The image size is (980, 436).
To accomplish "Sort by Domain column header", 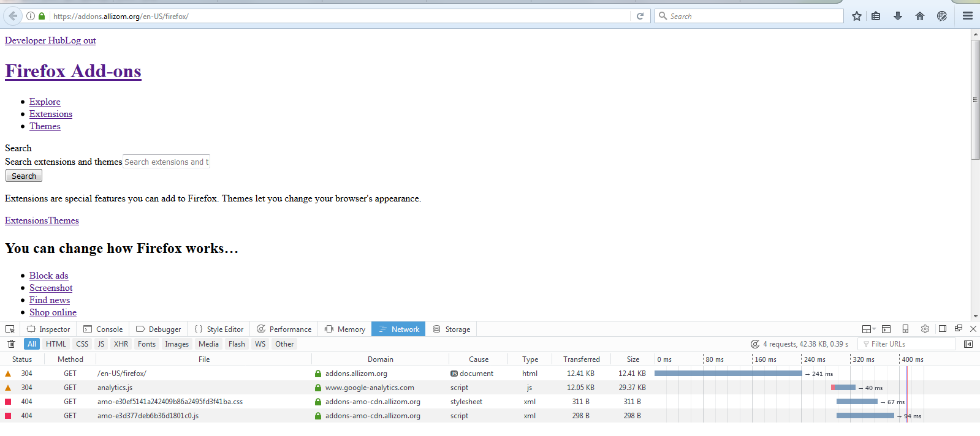I will [x=381, y=359].
